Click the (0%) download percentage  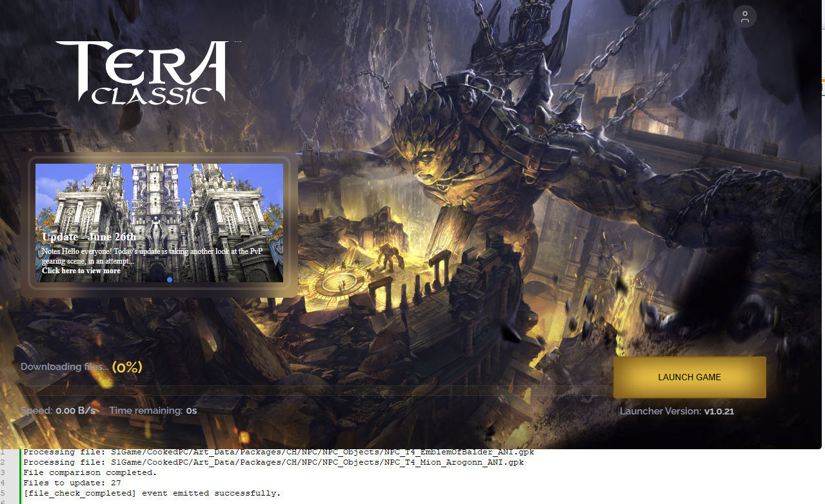click(x=127, y=367)
